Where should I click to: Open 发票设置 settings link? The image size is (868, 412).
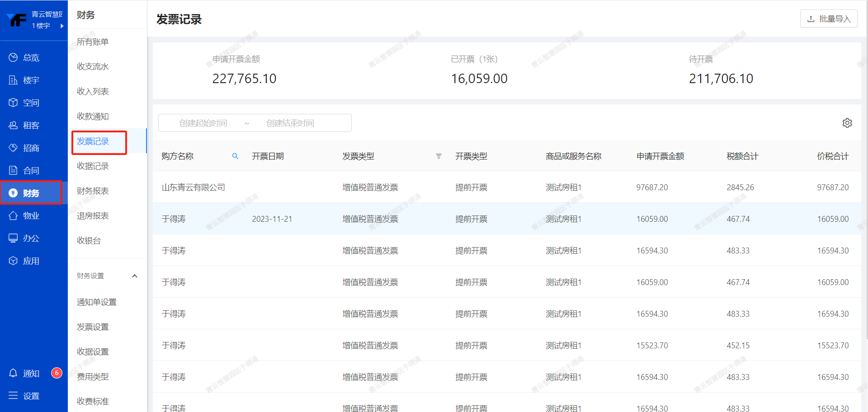(93, 327)
